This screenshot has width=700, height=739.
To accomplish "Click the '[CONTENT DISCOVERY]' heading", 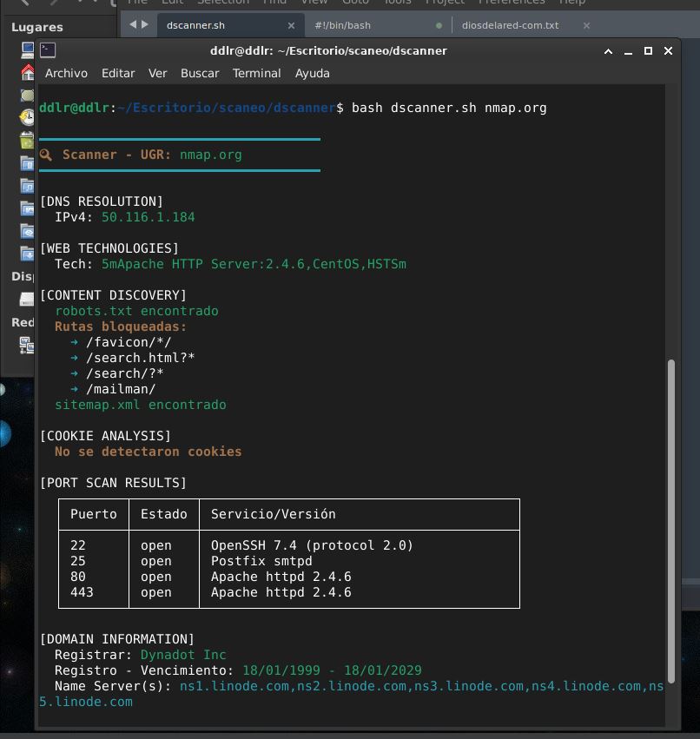I will click(x=113, y=295).
